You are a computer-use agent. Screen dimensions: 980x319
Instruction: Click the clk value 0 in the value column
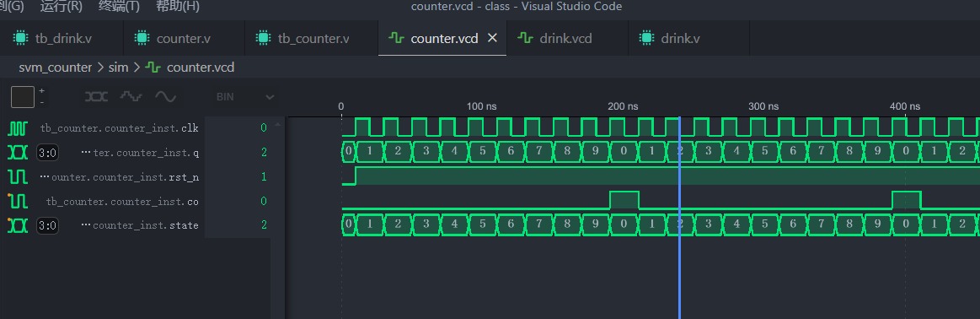coord(264,128)
